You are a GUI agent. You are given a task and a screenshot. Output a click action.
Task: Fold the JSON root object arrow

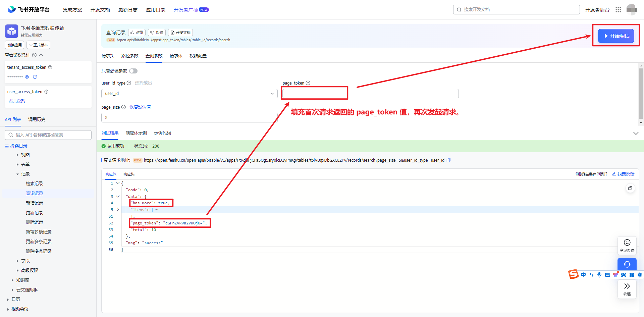tap(118, 183)
